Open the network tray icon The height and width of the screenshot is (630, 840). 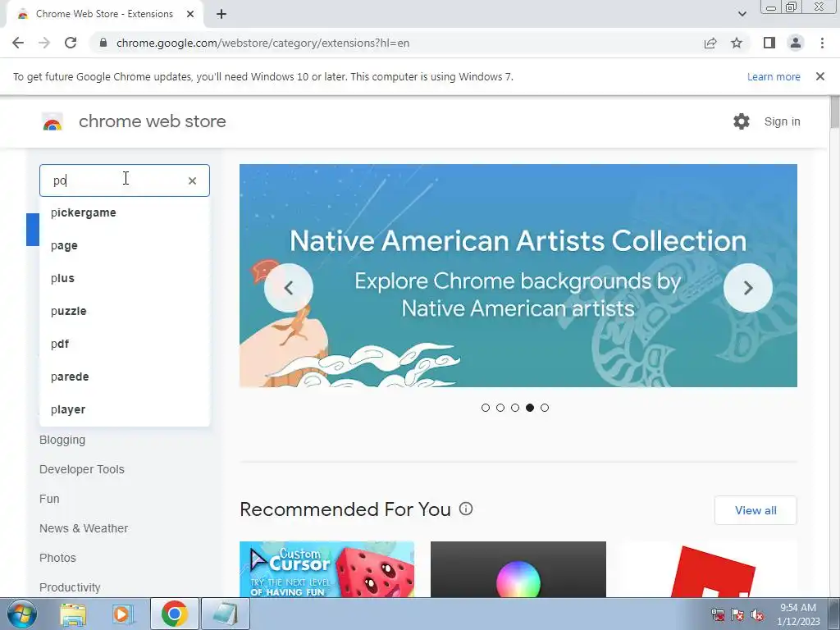717,614
